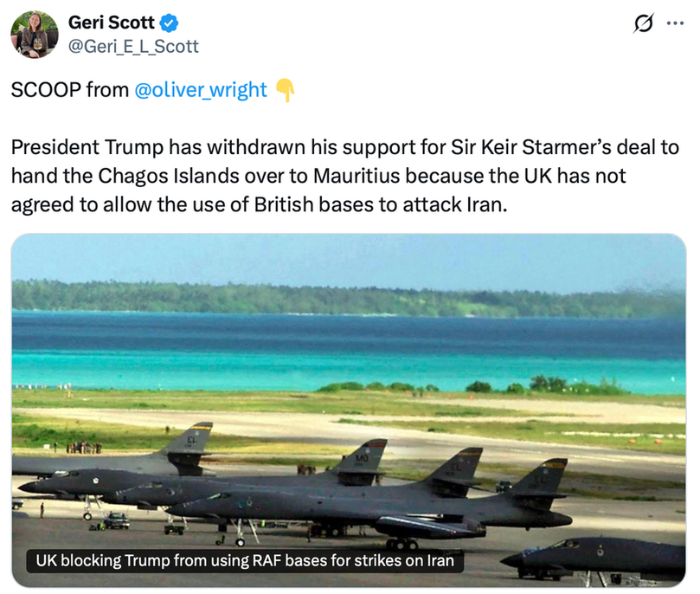
Task: Click the word SCOOP in the tweet
Action: pos(46,90)
